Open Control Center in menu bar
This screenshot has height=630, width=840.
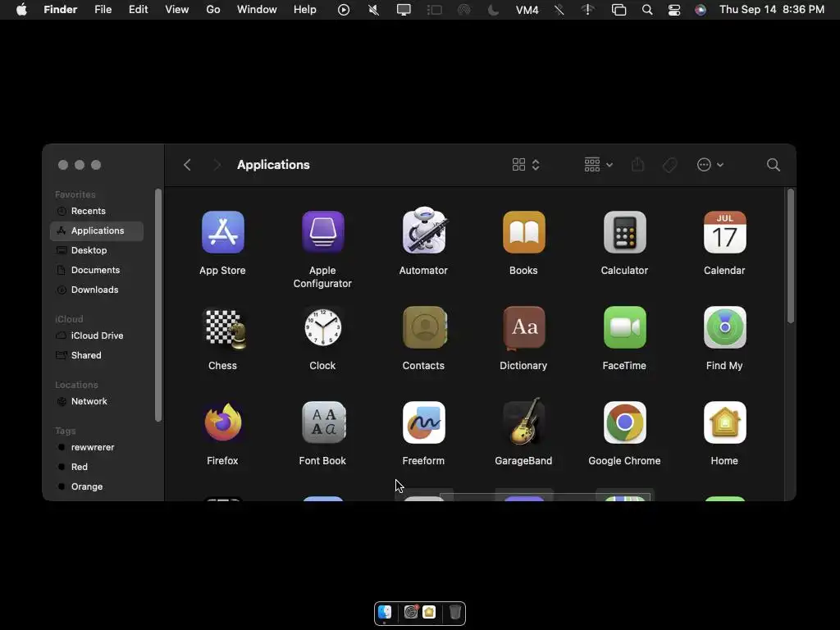674,10
